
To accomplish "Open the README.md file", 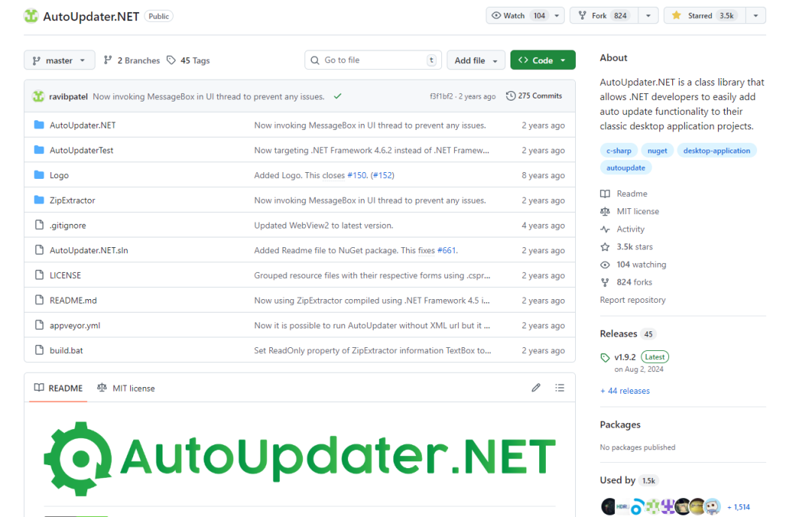I will 73,301.
